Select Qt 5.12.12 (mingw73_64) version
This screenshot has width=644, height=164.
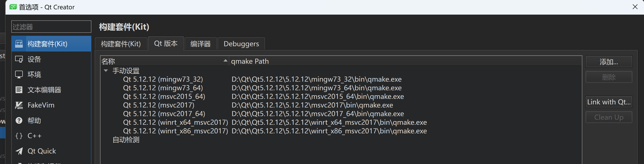pyautogui.click(x=163, y=88)
